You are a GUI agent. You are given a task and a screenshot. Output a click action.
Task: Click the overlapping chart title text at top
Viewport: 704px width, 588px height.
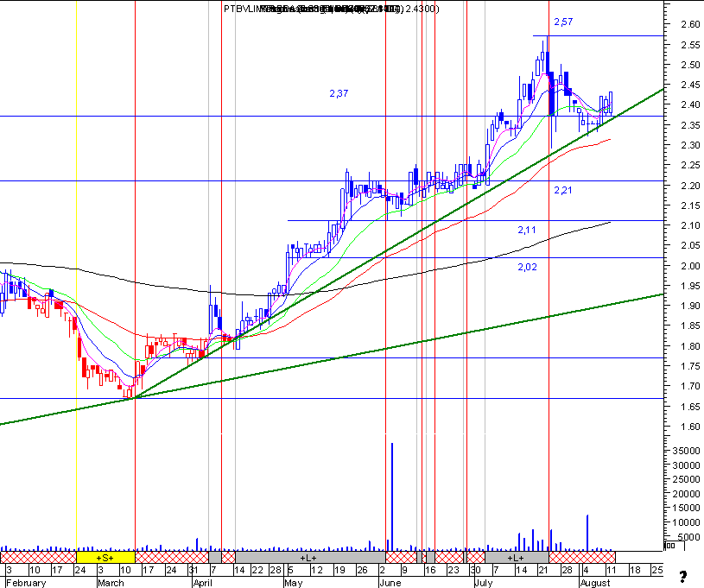pos(332,9)
